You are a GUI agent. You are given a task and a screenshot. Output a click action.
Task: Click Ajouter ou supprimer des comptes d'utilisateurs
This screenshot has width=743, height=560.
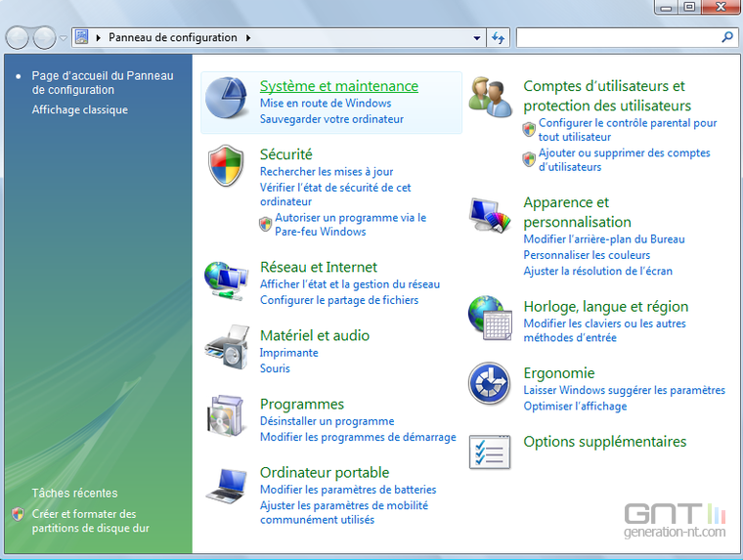point(624,159)
